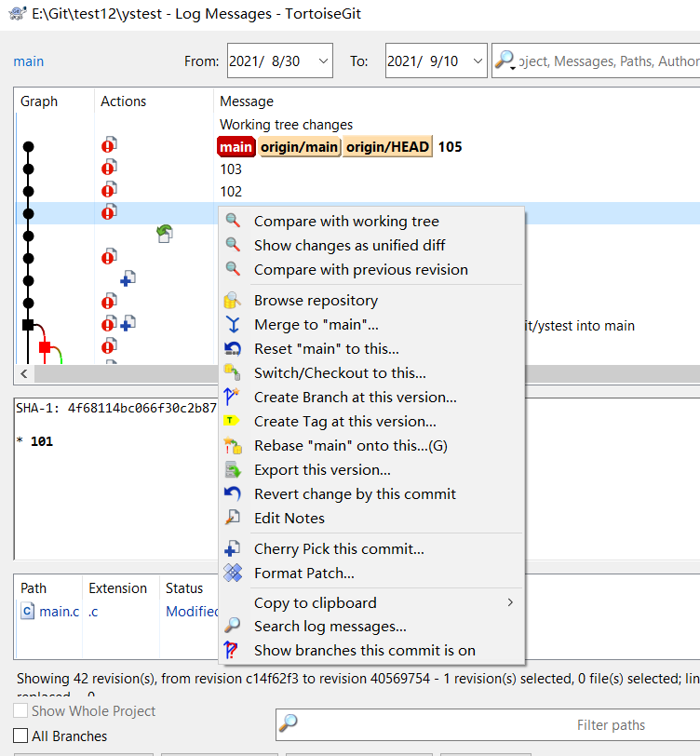Click the Revert change by this commit icon
The height and width of the screenshot is (756, 700).
(x=233, y=493)
